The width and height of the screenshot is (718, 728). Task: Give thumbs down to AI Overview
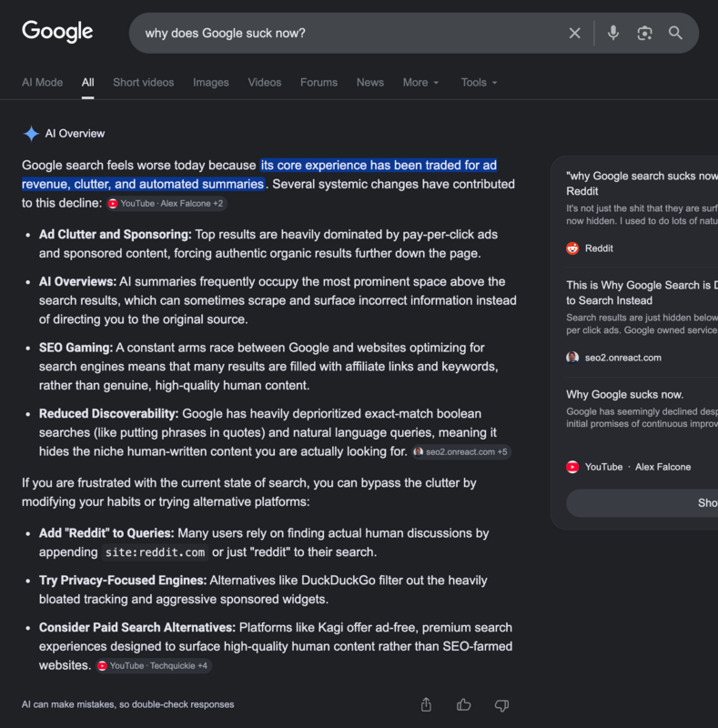click(501, 705)
